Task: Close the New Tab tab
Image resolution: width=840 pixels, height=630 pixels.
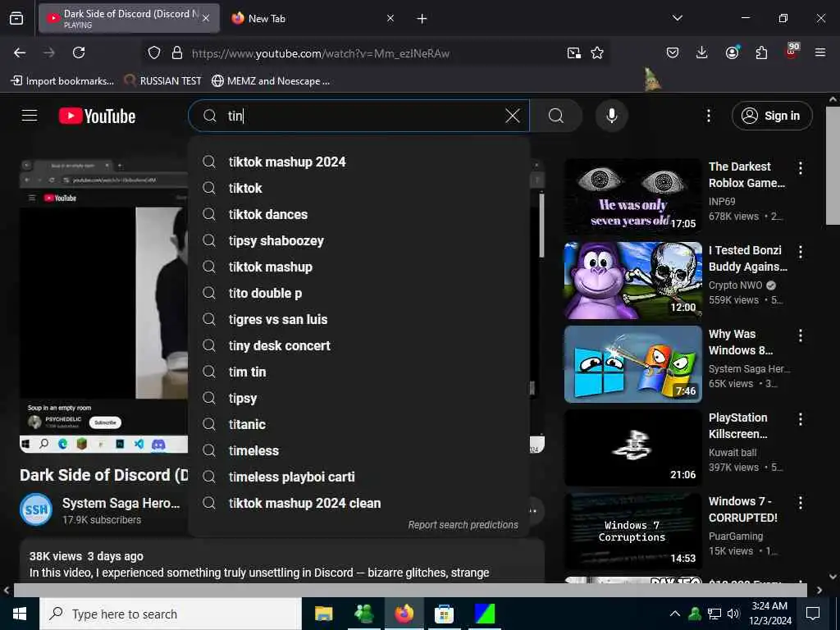Action: tap(390, 18)
